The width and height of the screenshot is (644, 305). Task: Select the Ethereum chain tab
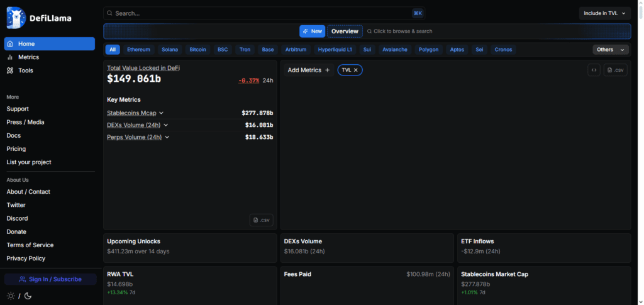click(138, 50)
